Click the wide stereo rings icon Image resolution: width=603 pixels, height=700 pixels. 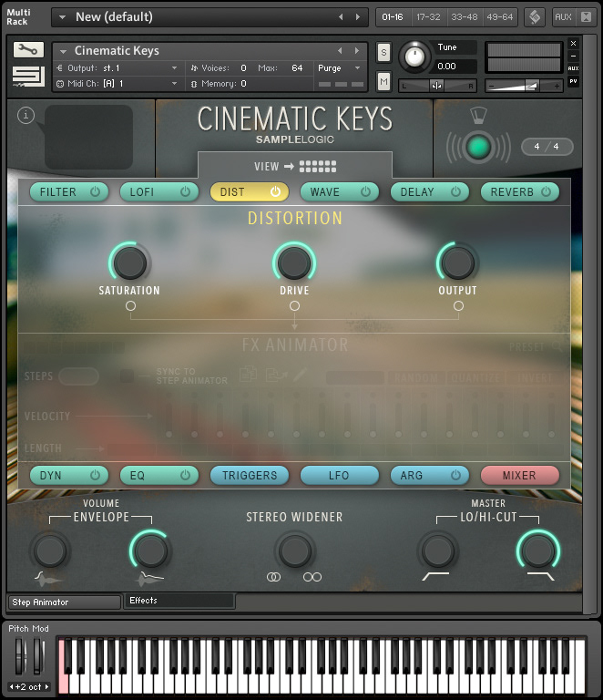(312, 577)
